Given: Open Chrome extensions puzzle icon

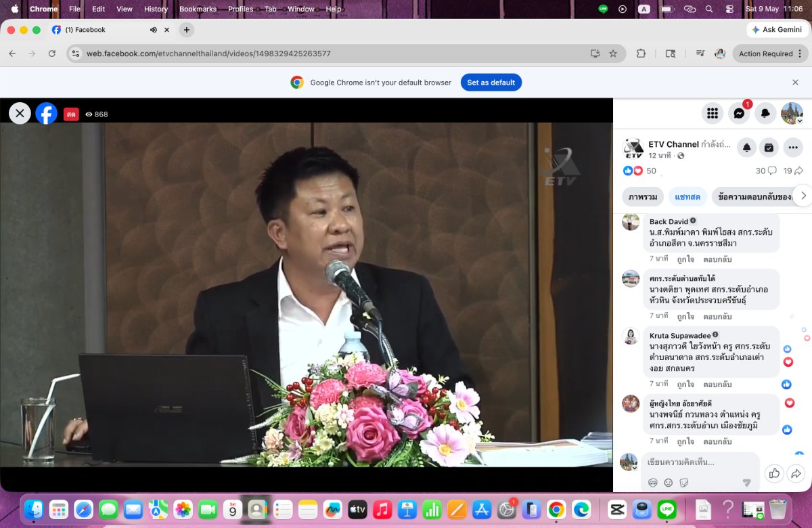Looking at the screenshot, I should (641, 53).
